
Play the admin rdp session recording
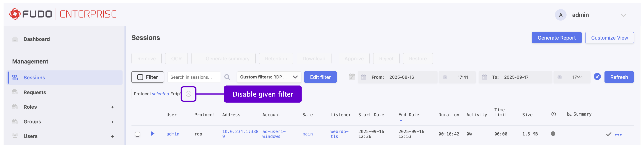[152, 134]
